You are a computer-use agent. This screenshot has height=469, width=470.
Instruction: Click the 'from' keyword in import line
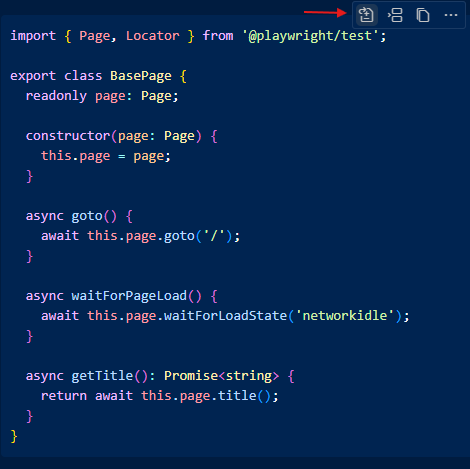tap(218, 36)
